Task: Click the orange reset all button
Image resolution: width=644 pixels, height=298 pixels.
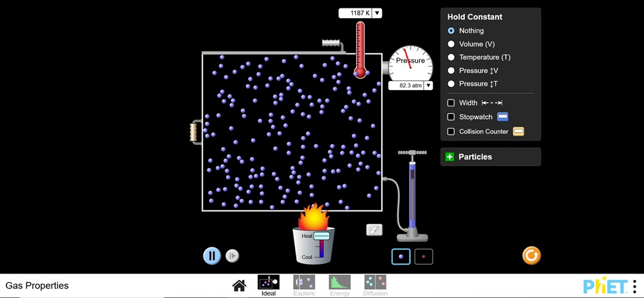Action: coord(531,256)
